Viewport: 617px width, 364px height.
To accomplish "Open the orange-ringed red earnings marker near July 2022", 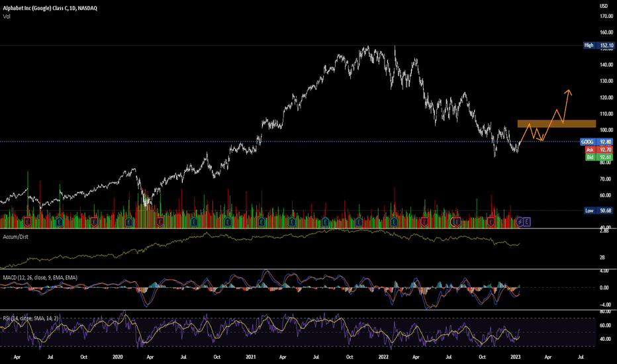I will 456,222.
